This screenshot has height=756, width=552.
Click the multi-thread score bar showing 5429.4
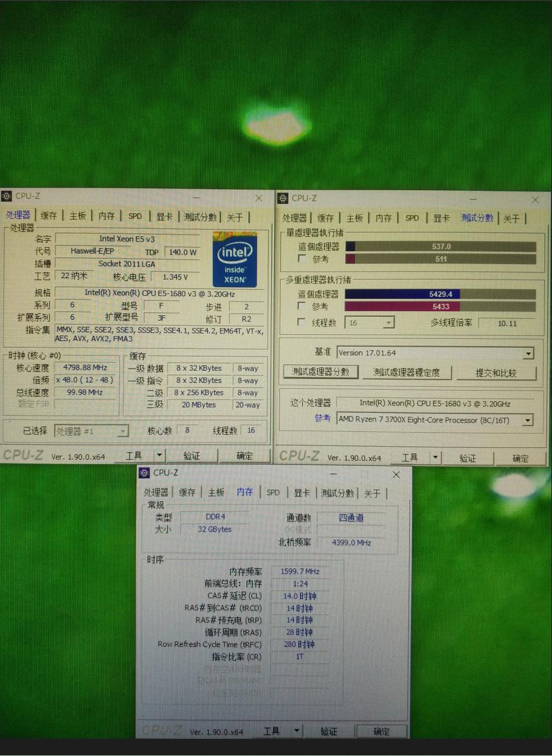pyautogui.click(x=441, y=294)
